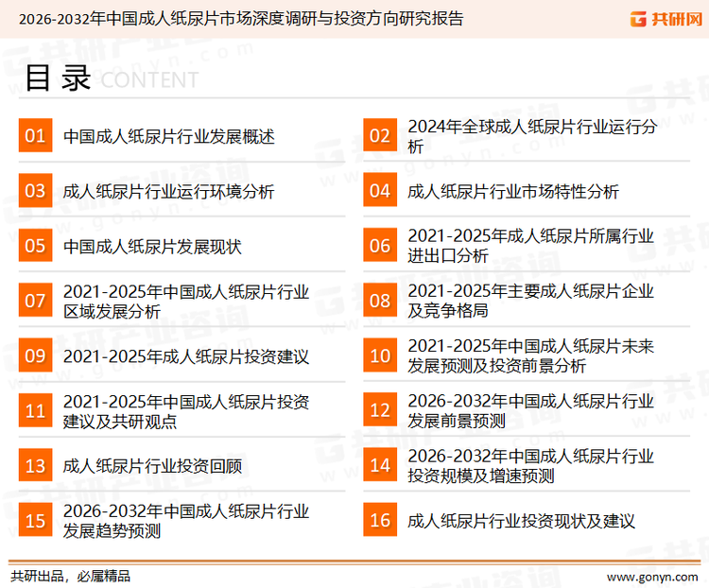Select 成人纸尿片行业运行环境分析 entry
The width and height of the screenshot is (709, 588).
point(168,191)
